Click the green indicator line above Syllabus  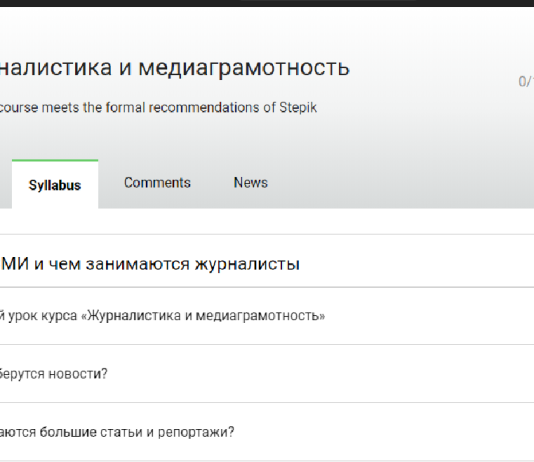55,160
